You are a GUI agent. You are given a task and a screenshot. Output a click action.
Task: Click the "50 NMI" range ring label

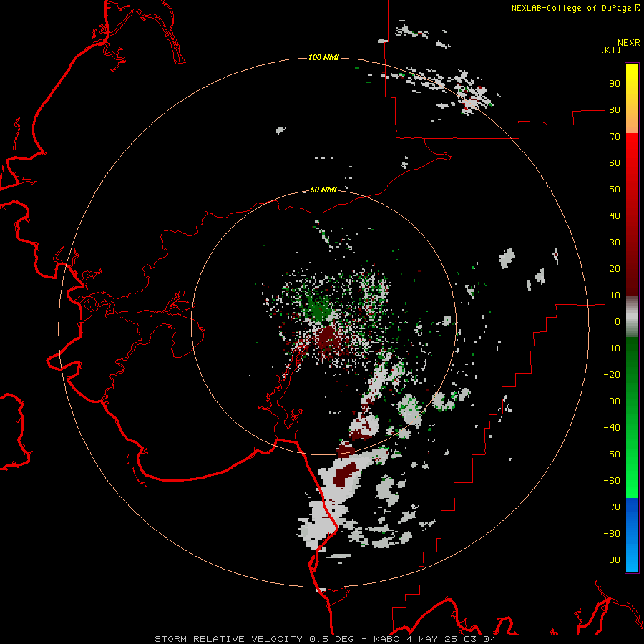pos(323,190)
